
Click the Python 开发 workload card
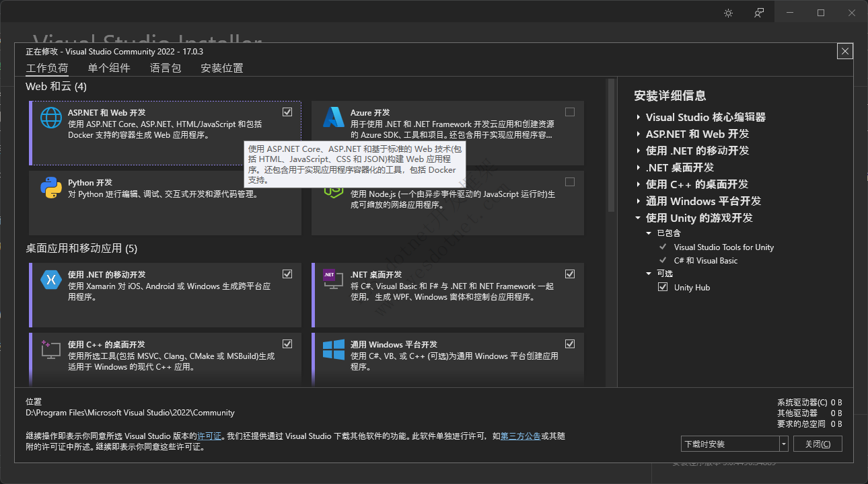165,203
